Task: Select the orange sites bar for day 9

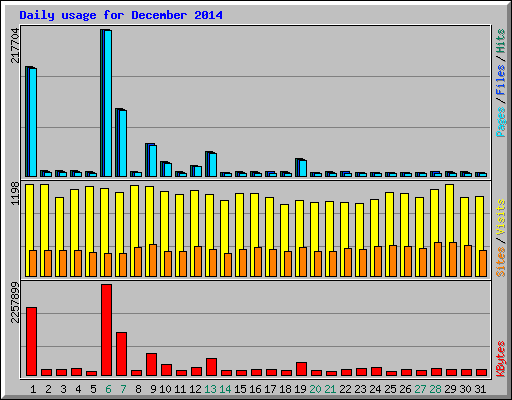Action: point(153,260)
